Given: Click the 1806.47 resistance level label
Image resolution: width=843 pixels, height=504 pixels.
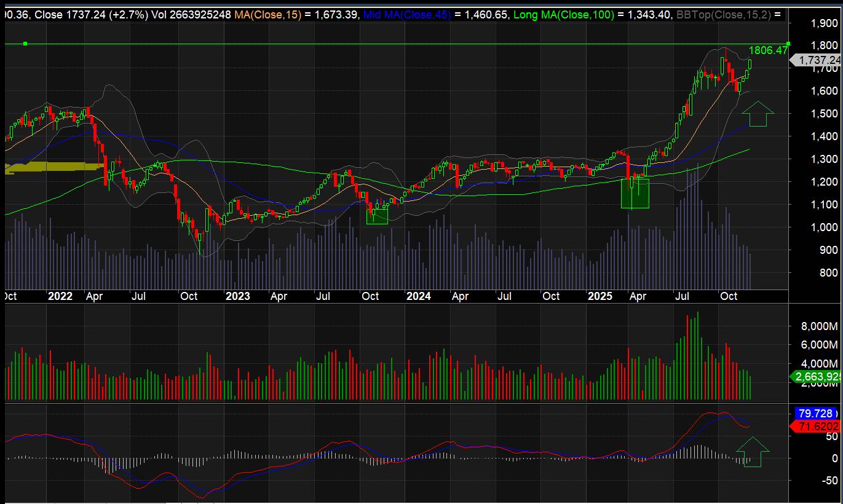Looking at the screenshot, I should [768, 50].
